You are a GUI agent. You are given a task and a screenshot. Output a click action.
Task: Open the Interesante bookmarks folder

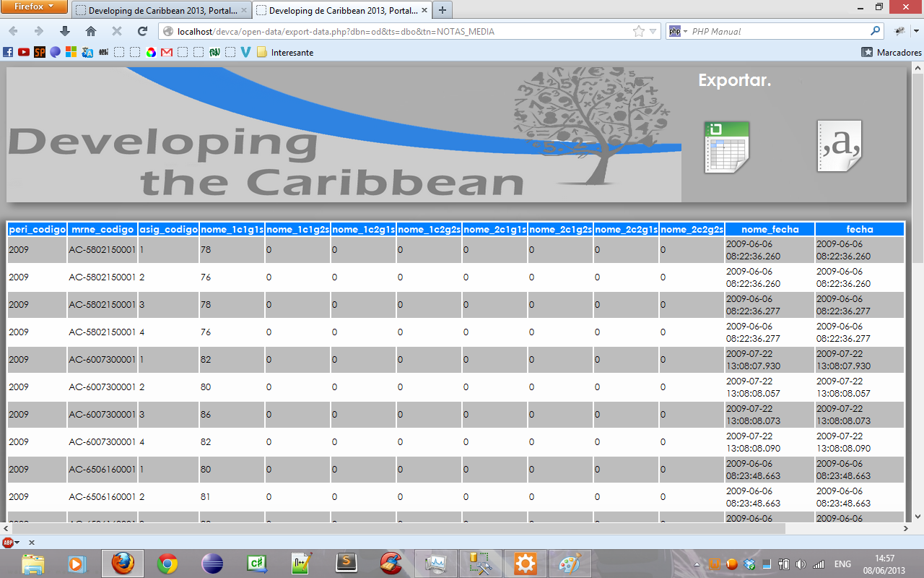pyautogui.click(x=285, y=52)
